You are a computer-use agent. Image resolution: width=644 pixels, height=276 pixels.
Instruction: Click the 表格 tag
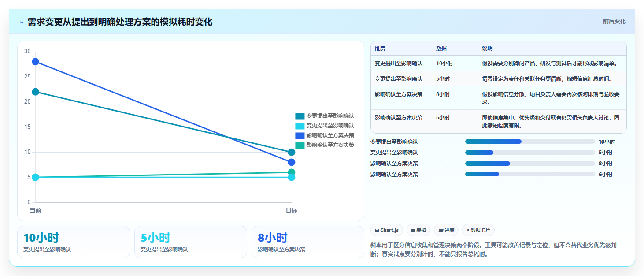pyautogui.click(x=418, y=230)
